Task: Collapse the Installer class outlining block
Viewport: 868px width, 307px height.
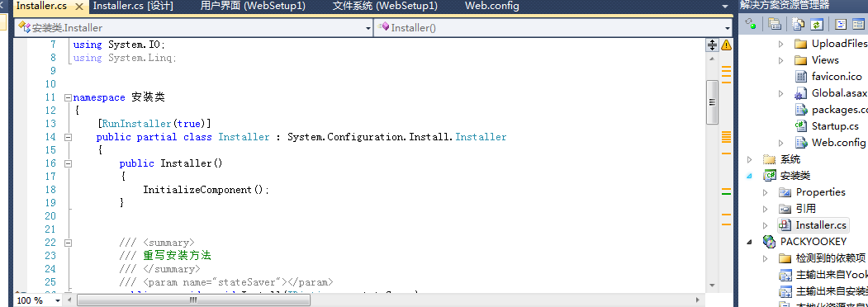Action: tap(68, 137)
